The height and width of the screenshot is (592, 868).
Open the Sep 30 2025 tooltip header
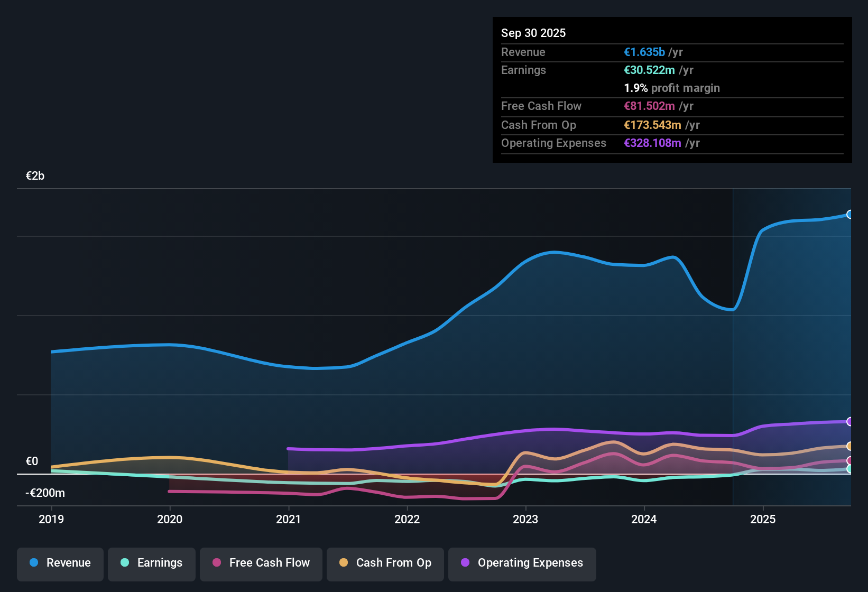(534, 33)
